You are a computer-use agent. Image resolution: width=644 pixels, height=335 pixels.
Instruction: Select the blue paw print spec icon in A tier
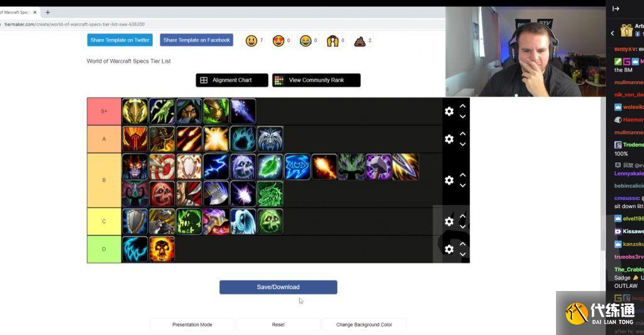(x=243, y=139)
